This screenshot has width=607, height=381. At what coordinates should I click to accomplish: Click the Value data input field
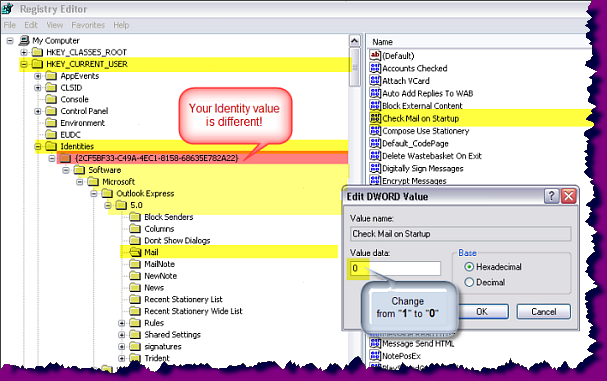(x=395, y=268)
